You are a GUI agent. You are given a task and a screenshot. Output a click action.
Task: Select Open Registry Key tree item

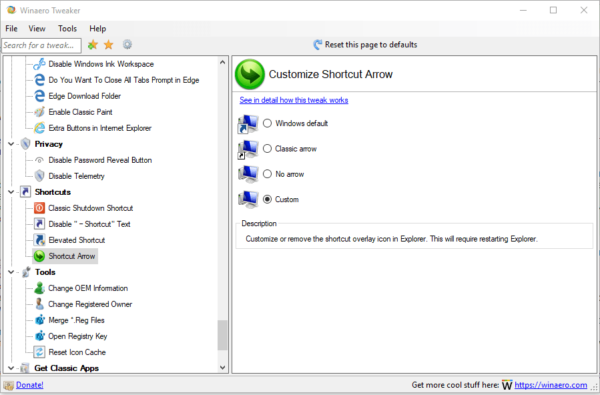pyautogui.click(x=78, y=336)
